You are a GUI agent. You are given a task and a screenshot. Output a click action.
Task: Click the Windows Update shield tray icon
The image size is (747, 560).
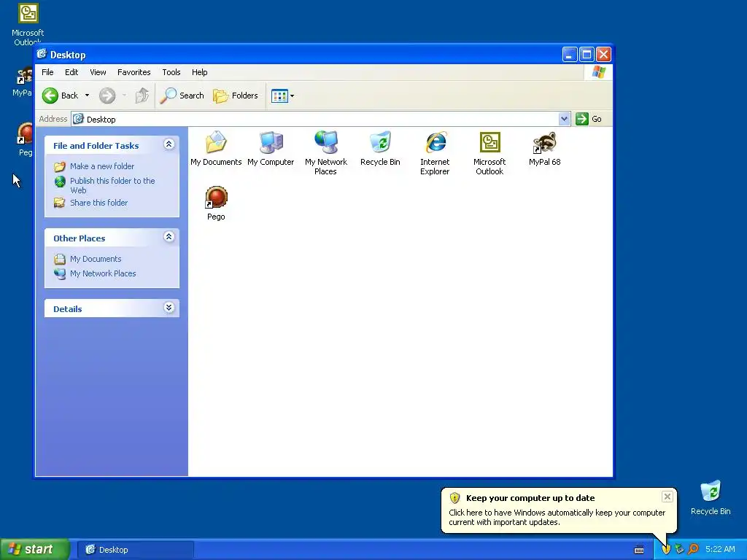coord(666,549)
